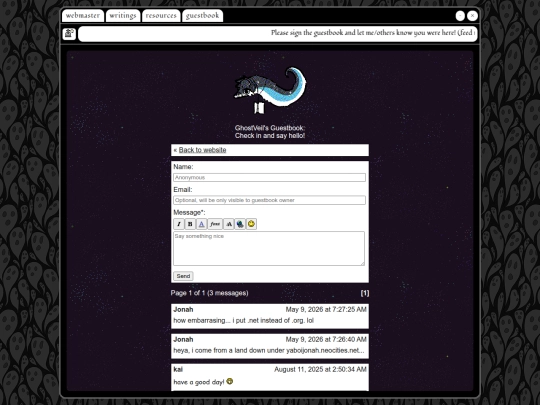Go to page [1] of messages
Screen dimensions: 540x405
(365, 293)
